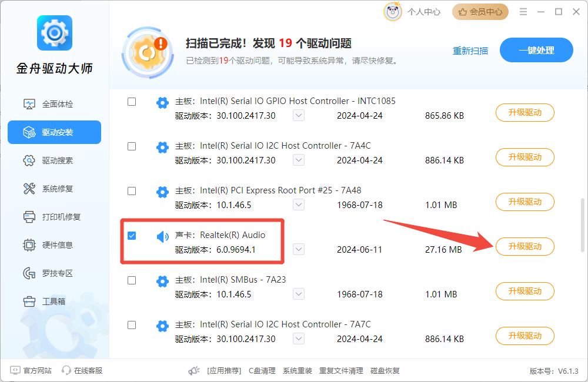Open 系统重装 recommended app
The height and width of the screenshot is (382, 588).
pos(298,371)
